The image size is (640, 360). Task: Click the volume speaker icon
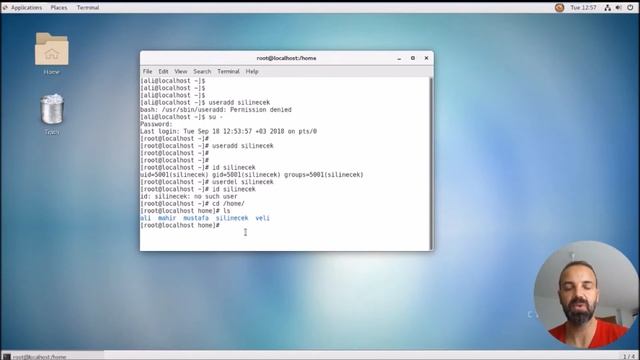point(618,7)
